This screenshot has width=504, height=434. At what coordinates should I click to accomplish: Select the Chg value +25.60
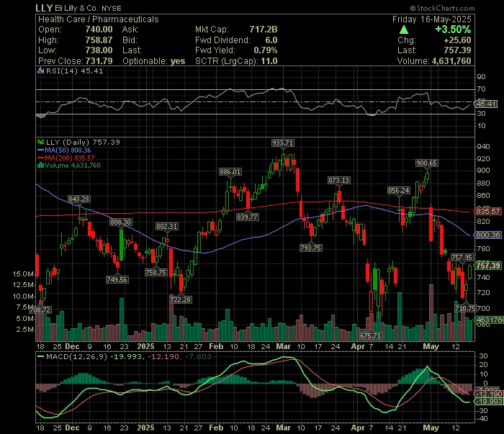coord(457,40)
